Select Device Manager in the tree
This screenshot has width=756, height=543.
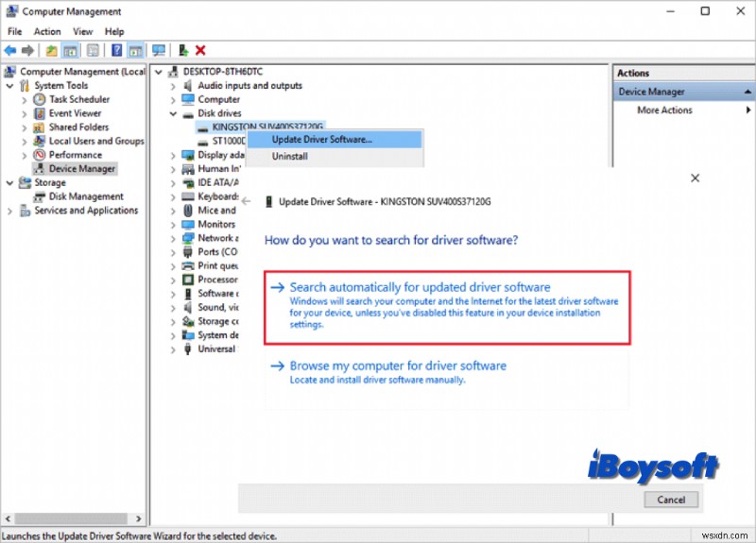click(82, 169)
